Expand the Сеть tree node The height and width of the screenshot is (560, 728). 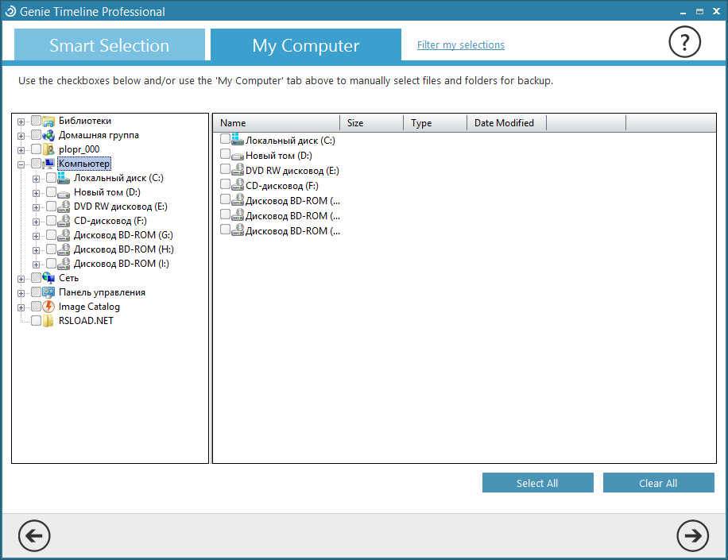[21, 279]
